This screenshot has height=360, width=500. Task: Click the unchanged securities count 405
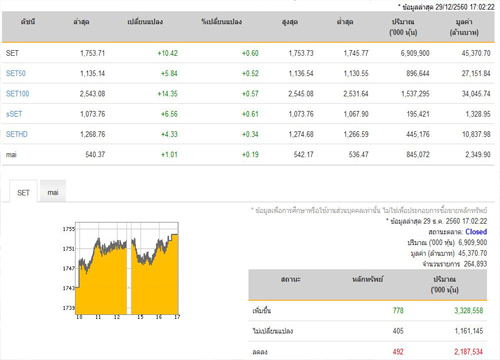click(398, 331)
